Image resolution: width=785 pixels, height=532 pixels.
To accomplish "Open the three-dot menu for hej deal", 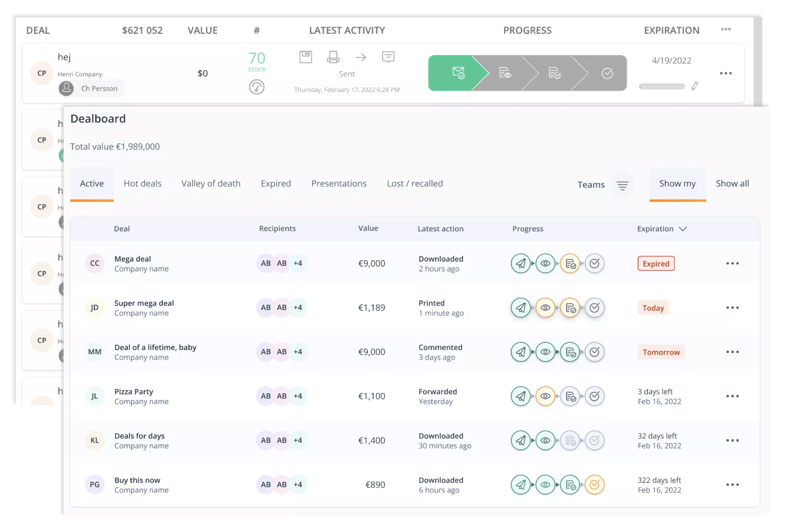I will [x=725, y=73].
